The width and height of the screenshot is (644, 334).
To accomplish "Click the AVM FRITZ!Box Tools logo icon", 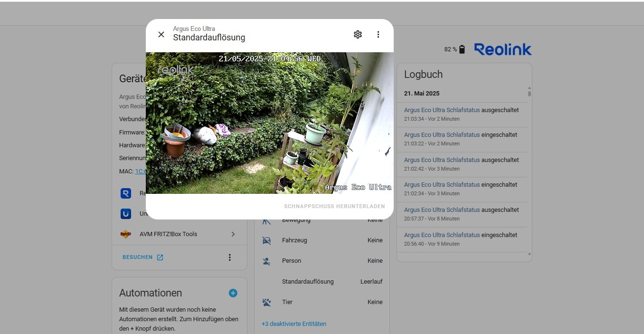I will point(126,234).
